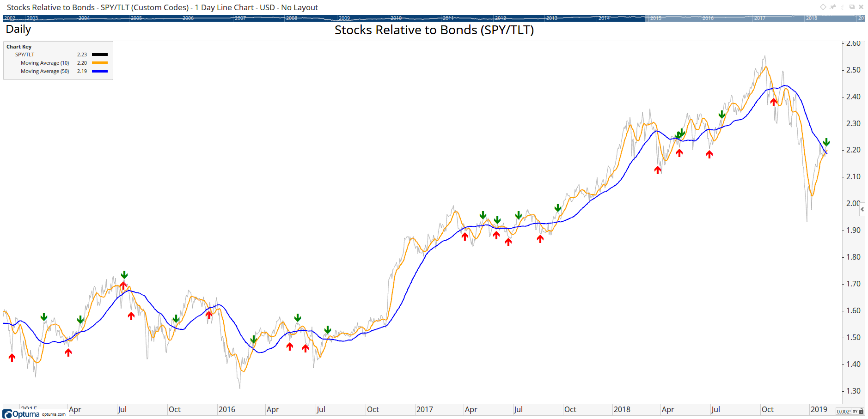Click the 0.002 value field at bottom right
The width and height of the screenshot is (868, 419).
(x=844, y=411)
